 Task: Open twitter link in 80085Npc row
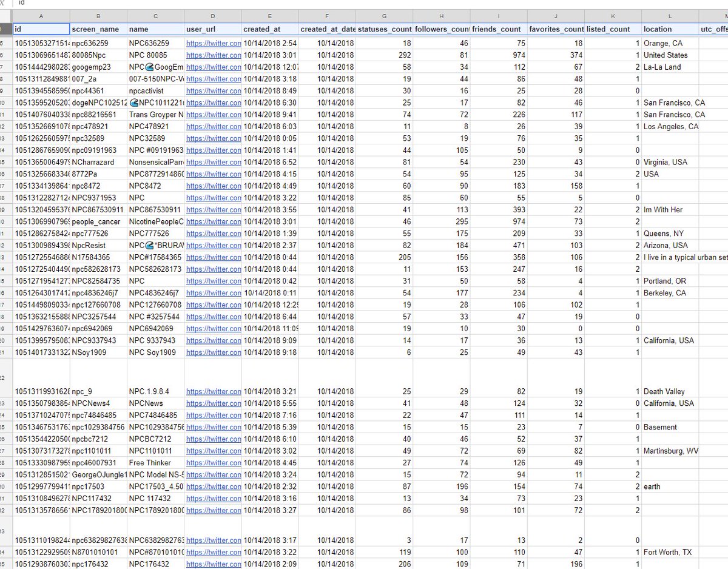pos(214,55)
